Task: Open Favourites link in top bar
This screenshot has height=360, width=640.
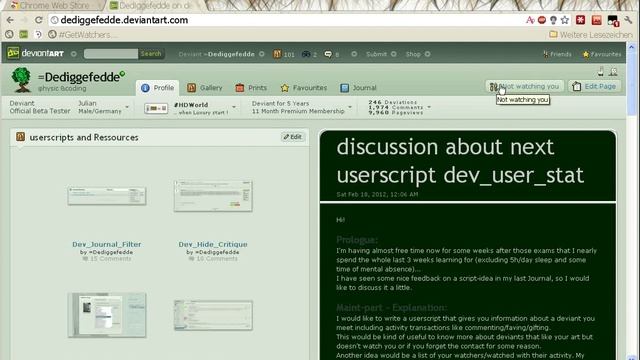Action: click(x=602, y=54)
